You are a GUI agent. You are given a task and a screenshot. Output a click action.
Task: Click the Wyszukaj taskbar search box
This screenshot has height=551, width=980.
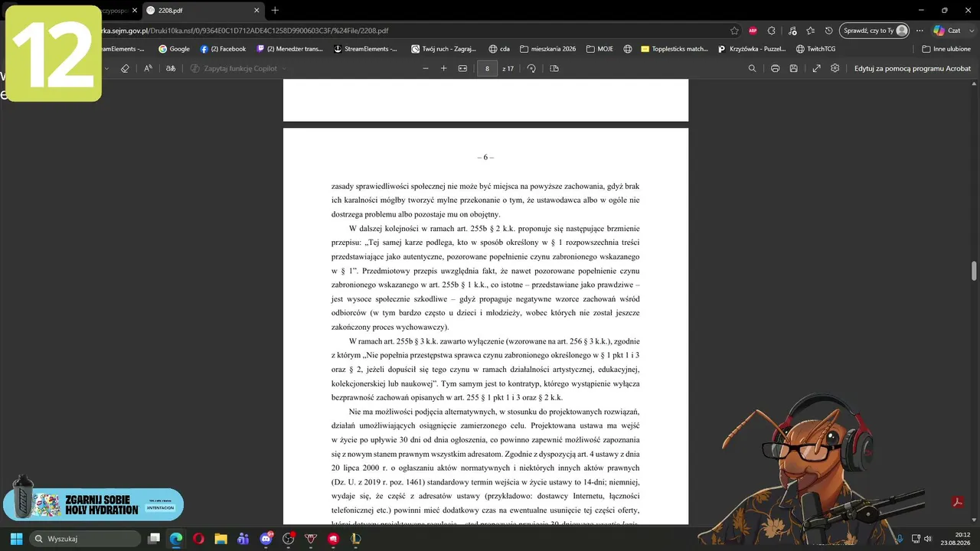(85, 539)
